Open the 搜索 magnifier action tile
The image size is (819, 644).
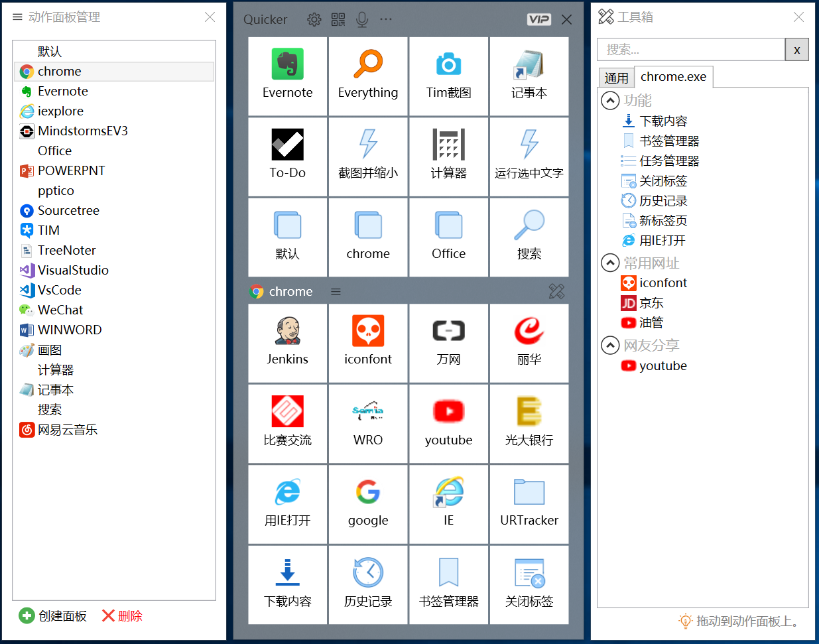[529, 237]
